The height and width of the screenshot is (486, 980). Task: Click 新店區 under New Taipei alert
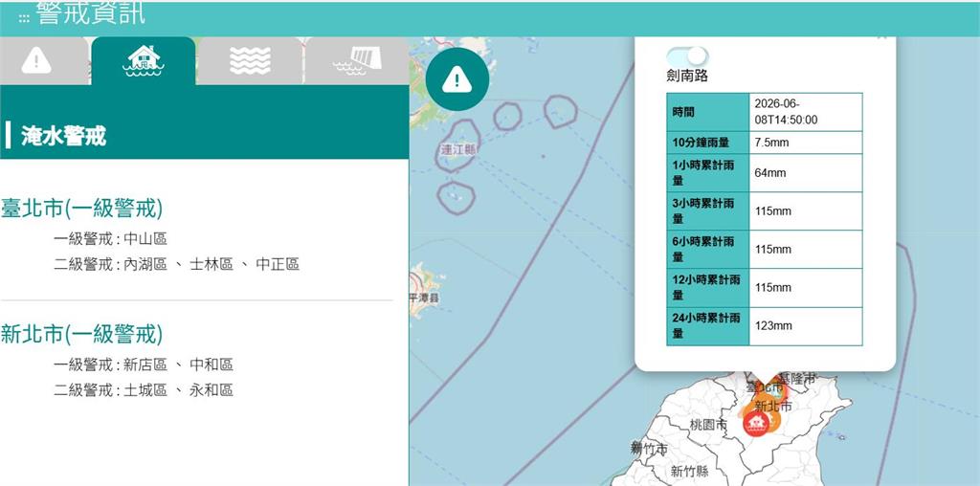click(x=145, y=364)
